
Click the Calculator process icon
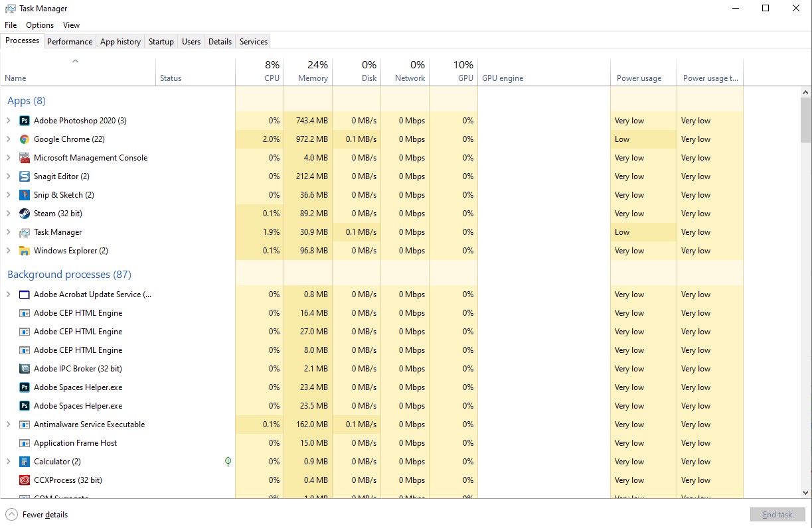pyautogui.click(x=25, y=462)
